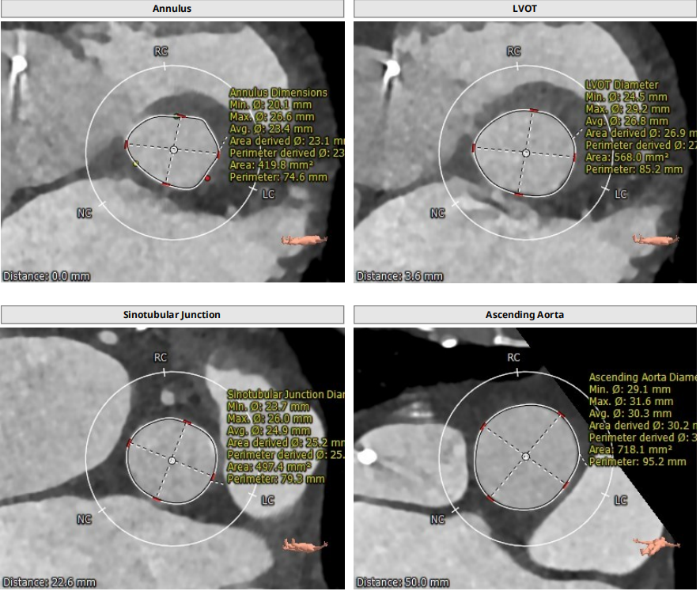Screen dimensions: 700x591
Task: Select the LVOT panel header
Action: pos(525,9)
